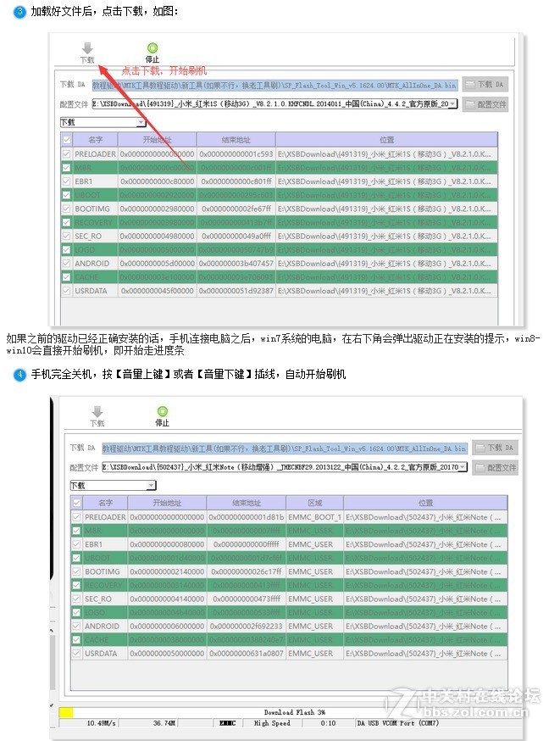This screenshot has height=741, width=560.
Task: Toggle the green CACHE row checkbox in the 红米1S table
Action: tap(66, 277)
